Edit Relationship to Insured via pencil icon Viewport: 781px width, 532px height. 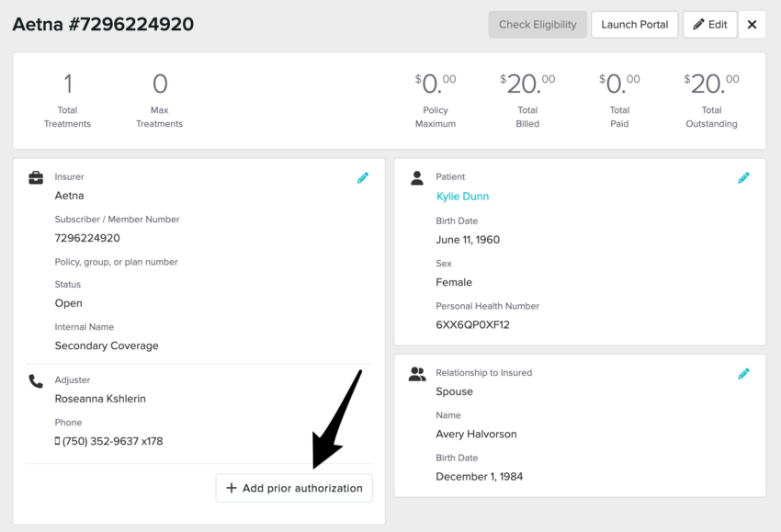click(743, 374)
